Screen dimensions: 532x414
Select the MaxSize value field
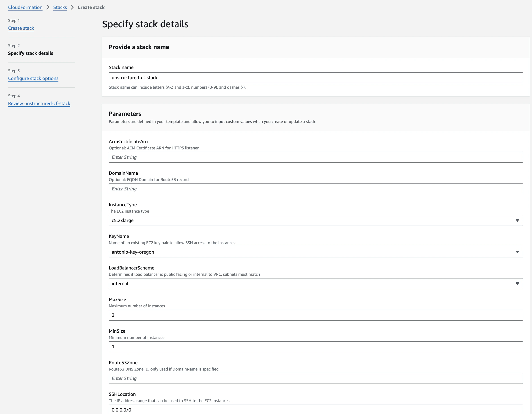coord(316,315)
